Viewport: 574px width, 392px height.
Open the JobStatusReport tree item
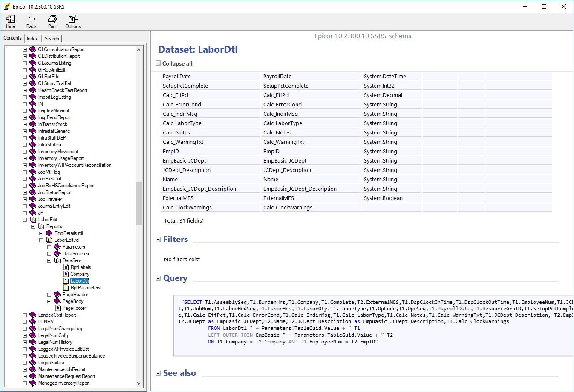tap(55, 192)
